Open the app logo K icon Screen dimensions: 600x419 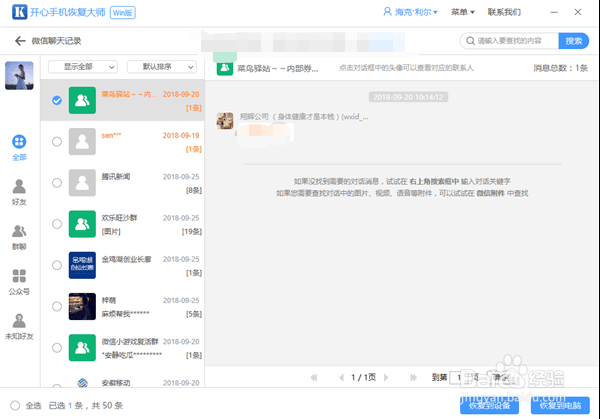click(x=20, y=12)
